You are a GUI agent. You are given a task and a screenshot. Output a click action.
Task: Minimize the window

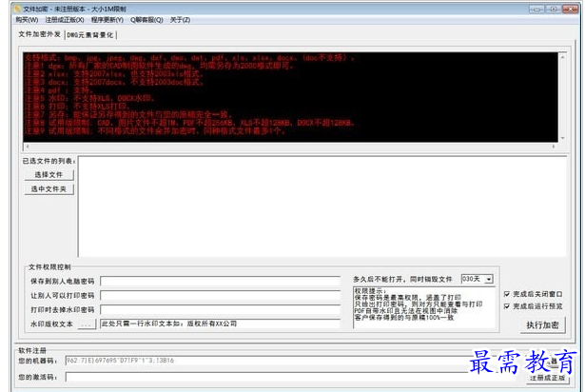(x=536, y=9)
